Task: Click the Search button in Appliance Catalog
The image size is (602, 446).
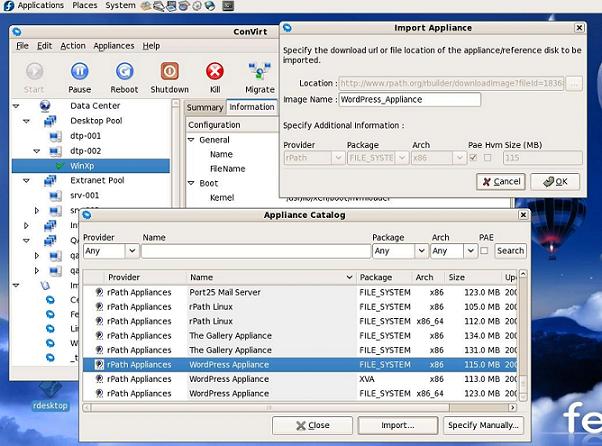Action: (x=510, y=251)
